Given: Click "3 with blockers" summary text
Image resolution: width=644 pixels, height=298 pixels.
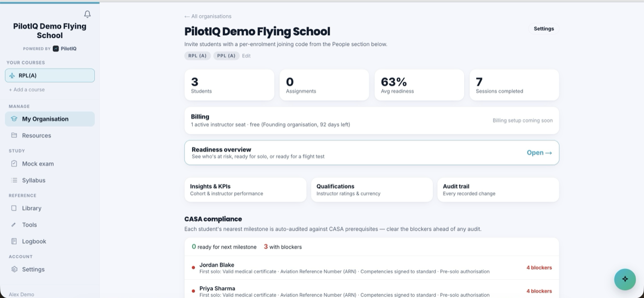Looking at the screenshot, I should point(283,247).
